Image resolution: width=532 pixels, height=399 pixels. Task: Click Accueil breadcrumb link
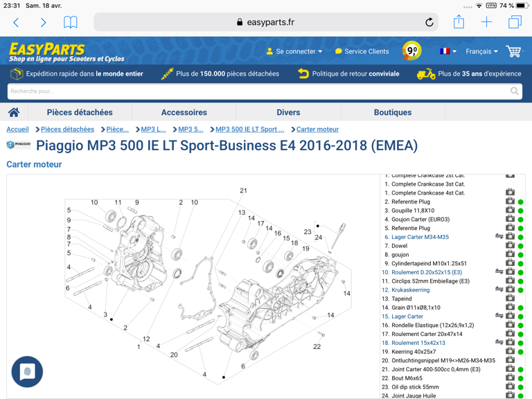(17, 130)
